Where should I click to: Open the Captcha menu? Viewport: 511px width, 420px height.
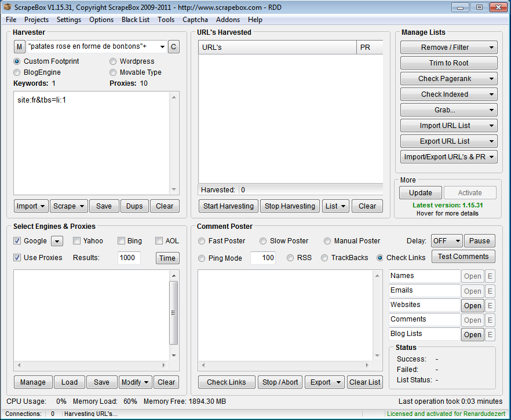click(195, 20)
